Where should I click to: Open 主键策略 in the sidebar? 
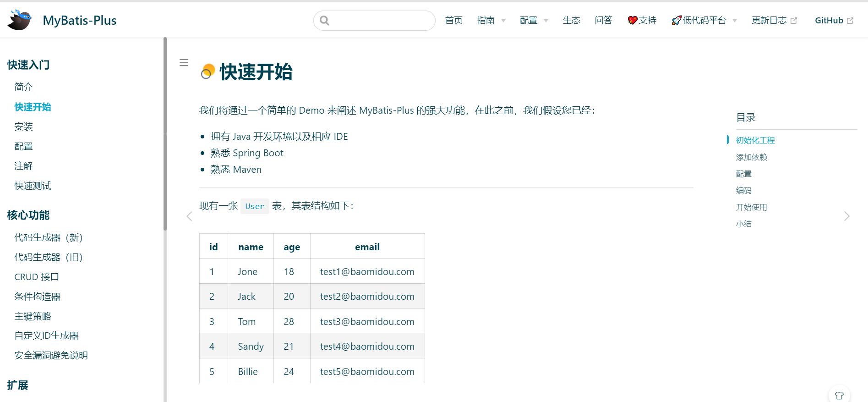(x=33, y=316)
